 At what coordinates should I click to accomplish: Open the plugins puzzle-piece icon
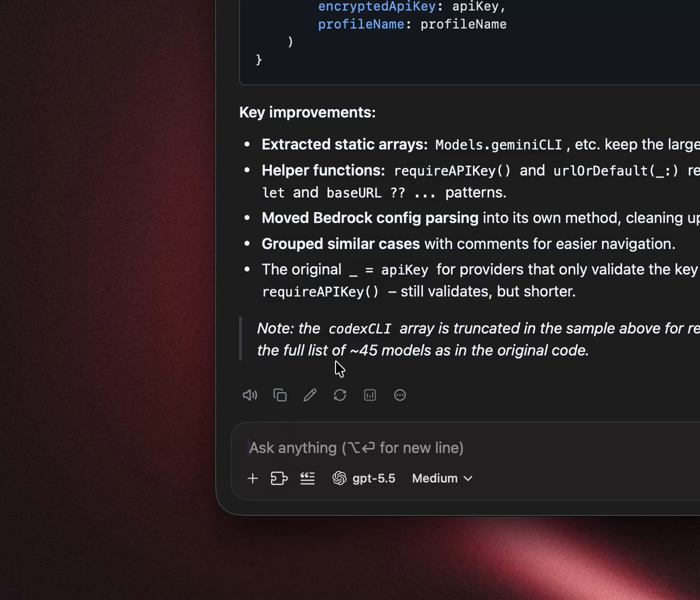279,479
